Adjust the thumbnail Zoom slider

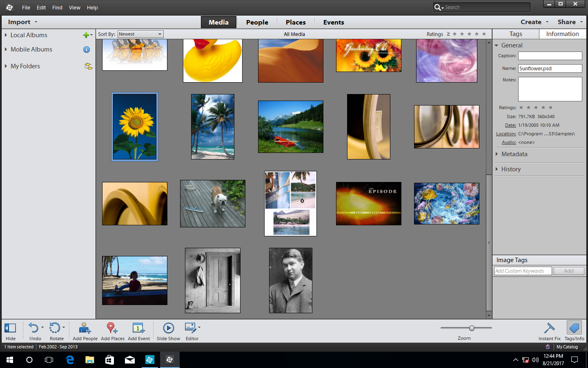pos(472,328)
